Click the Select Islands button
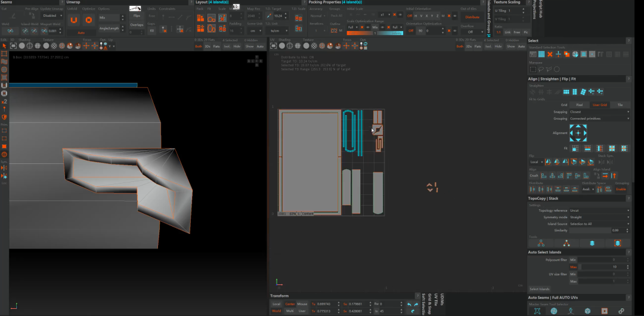This screenshot has width=644, height=316. pyautogui.click(x=540, y=289)
